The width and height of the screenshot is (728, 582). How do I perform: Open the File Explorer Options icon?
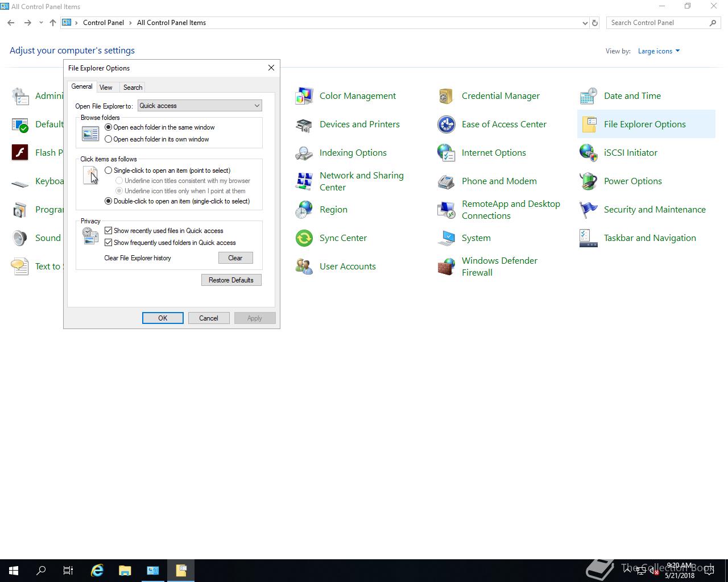point(589,124)
